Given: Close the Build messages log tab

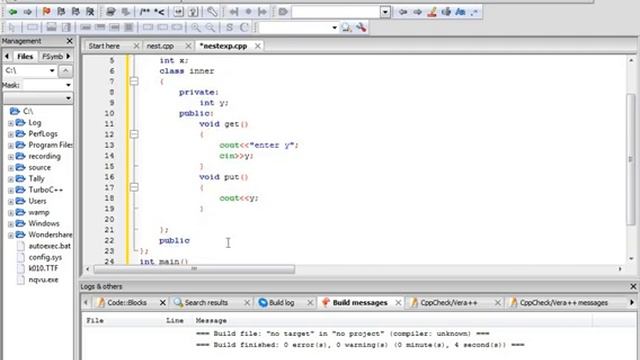Looking at the screenshot, I should 398,302.
